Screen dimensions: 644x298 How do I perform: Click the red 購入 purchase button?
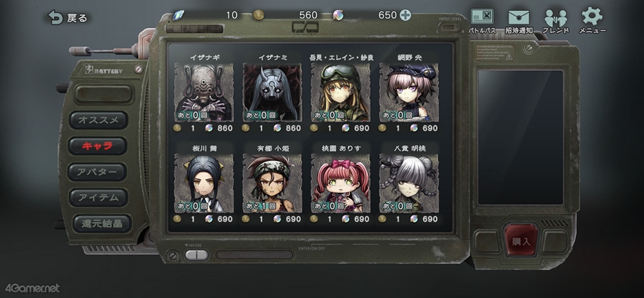click(521, 241)
